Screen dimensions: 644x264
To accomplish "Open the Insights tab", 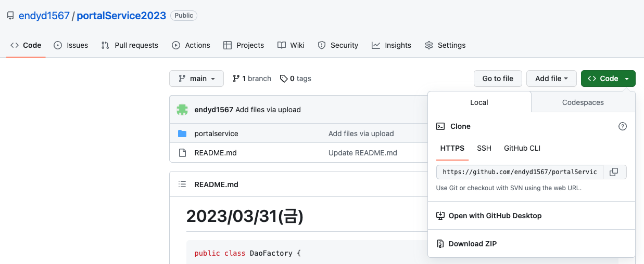I will click(392, 45).
